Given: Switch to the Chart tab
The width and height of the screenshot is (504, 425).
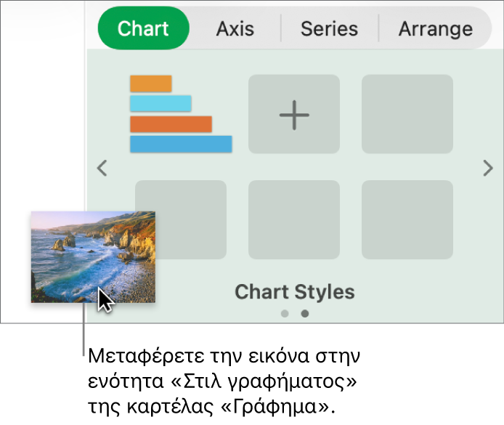Looking at the screenshot, I should coord(143,28).
